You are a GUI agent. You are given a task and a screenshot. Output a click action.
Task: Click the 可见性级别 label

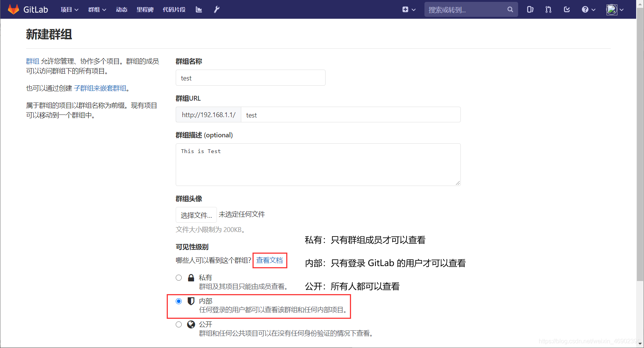pos(192,247)
